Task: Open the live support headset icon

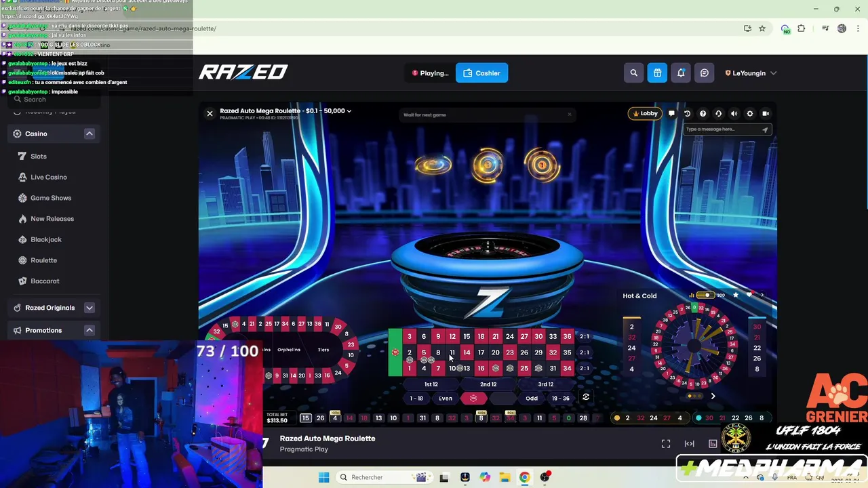Action: (718, 114)
